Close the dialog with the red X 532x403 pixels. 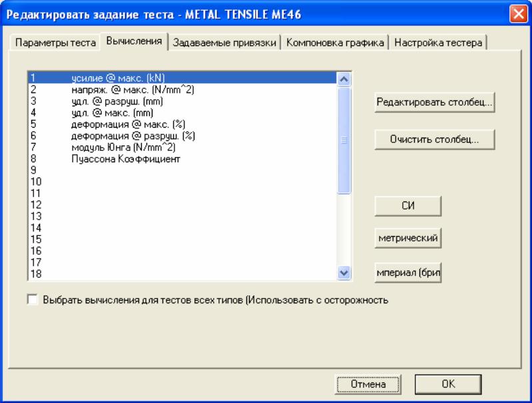click(519, 14)
